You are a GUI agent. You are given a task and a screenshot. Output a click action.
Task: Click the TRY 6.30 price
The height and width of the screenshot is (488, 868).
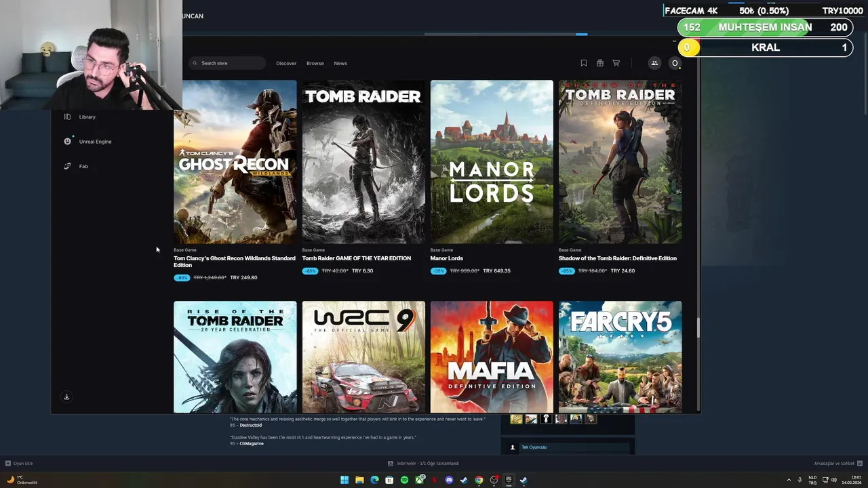pyautogui.click(x=363, y=270)
